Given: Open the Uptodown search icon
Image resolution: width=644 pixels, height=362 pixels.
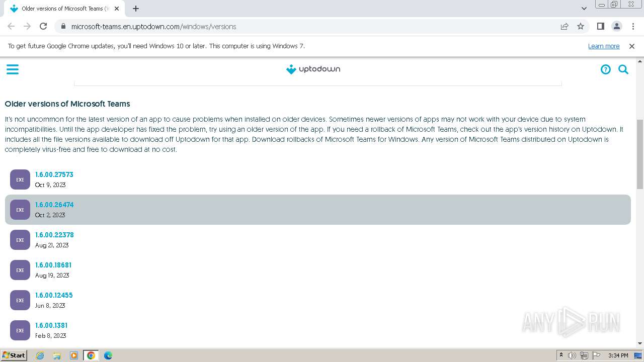Looking at the screenshot, I should (623, 69).
